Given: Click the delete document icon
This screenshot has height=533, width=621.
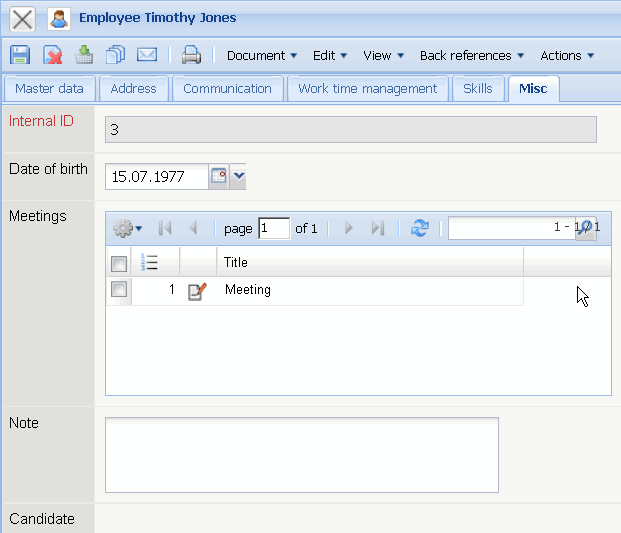Looking at the screenshot, I should (x=52, y=55).
